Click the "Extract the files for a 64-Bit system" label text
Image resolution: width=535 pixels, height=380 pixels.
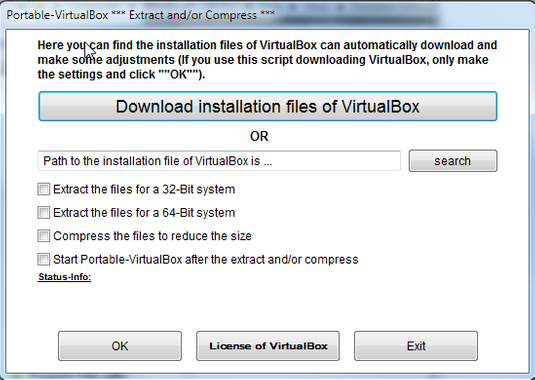144,213
